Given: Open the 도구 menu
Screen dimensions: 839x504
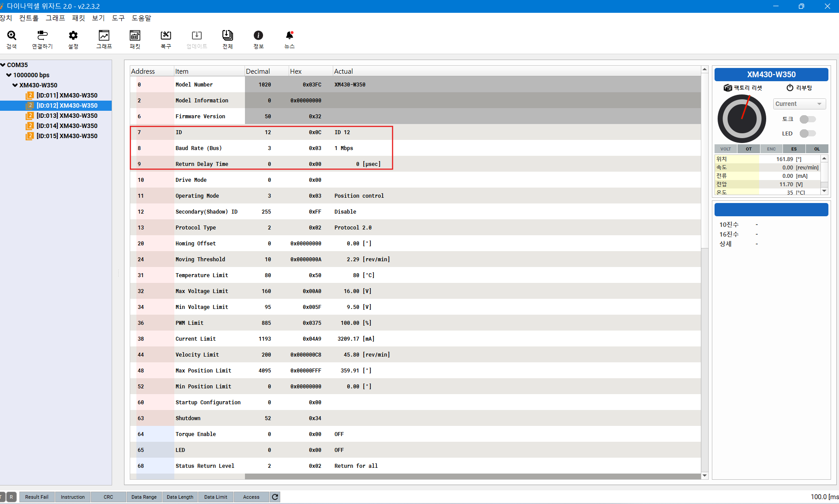Looking at the screenshot, I should tap(118, 18).
